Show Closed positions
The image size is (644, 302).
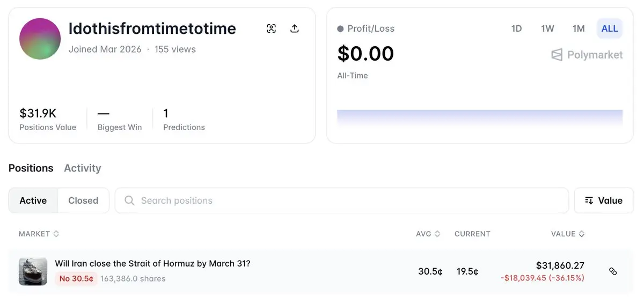point(83,200)
